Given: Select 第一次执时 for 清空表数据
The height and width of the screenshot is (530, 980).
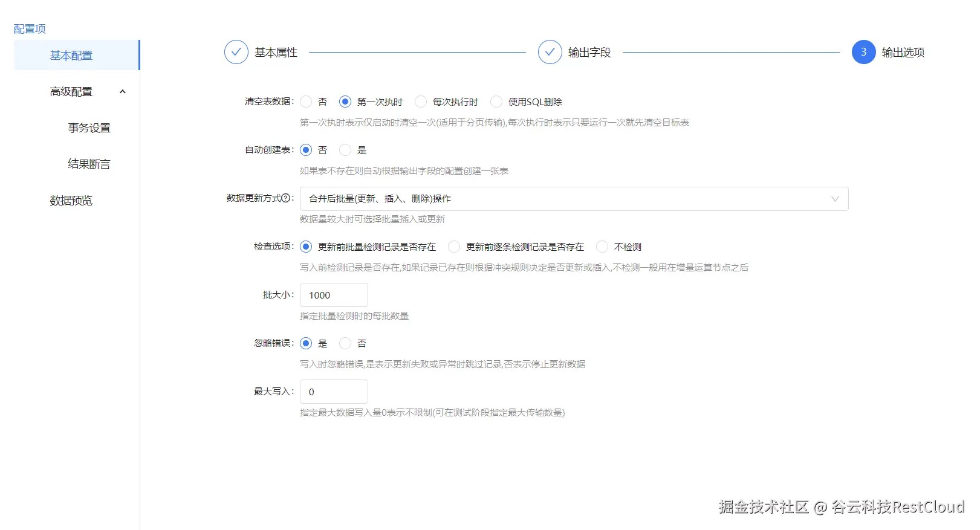Looking at the screenshot, I should pos(345,102).
